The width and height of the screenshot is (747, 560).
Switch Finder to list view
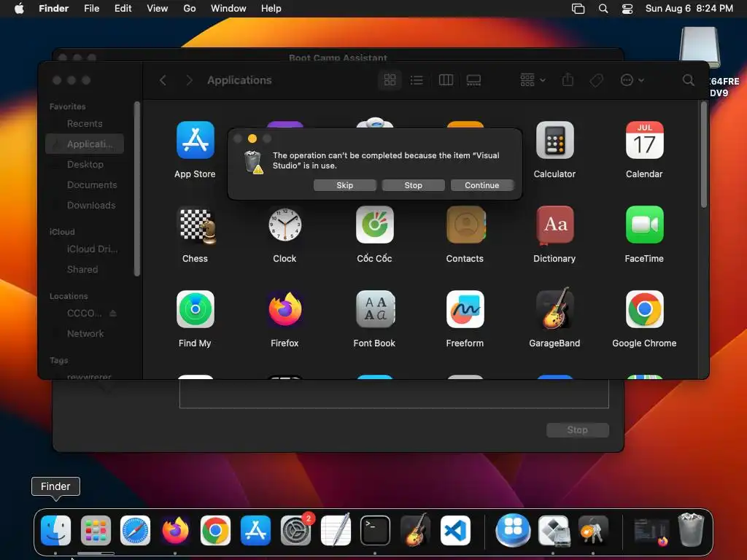click(x=417, y=80)
